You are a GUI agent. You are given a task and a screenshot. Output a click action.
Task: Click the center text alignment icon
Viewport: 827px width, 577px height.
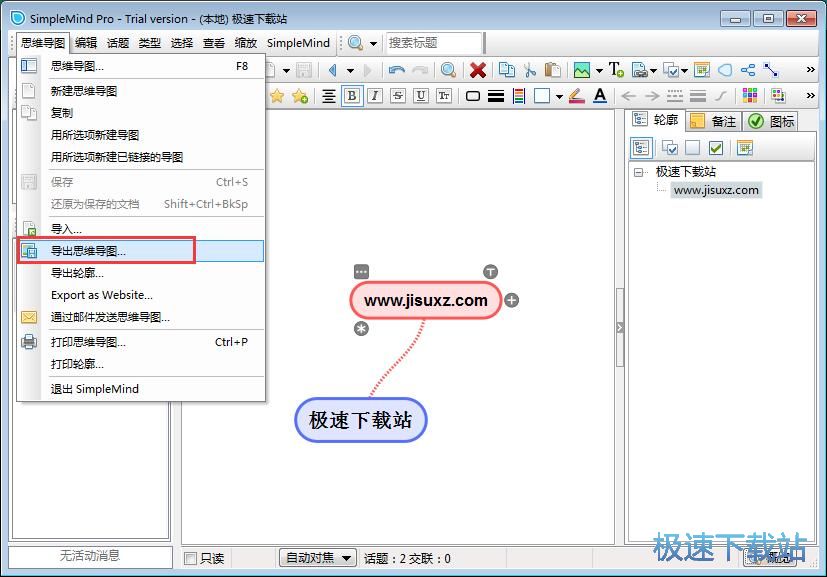329,96
